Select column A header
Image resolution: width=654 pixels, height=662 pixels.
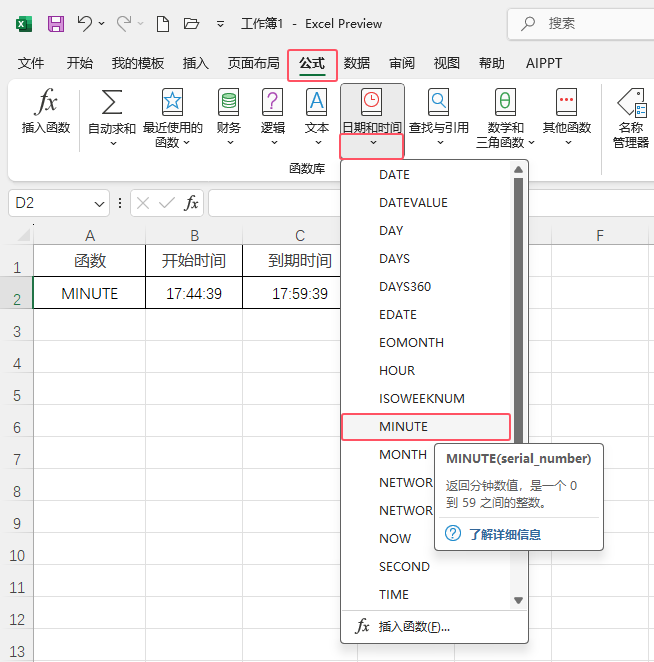[90, 236]
